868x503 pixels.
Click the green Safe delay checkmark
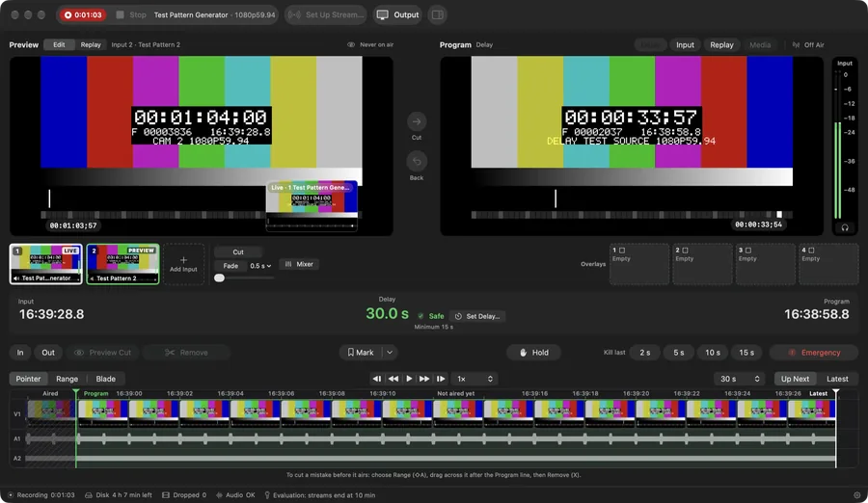point(420,316)
